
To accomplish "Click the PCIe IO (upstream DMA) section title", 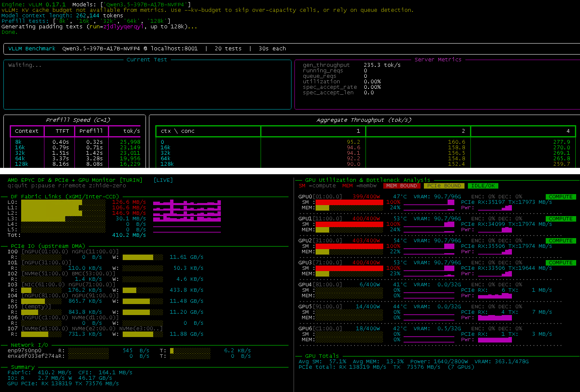I will point(48,246).
